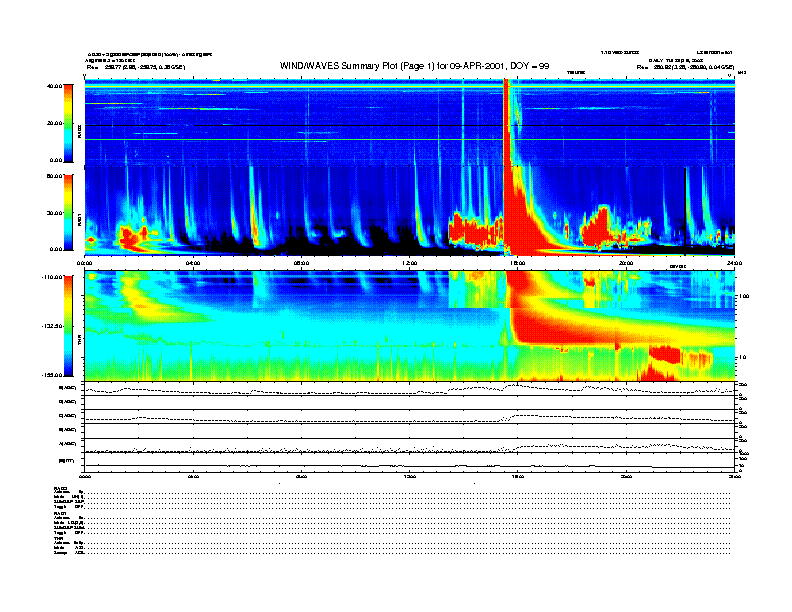
Task: Click the 10 label right of TNR panel
Action: pyautogui.click(x=744, y=358)
